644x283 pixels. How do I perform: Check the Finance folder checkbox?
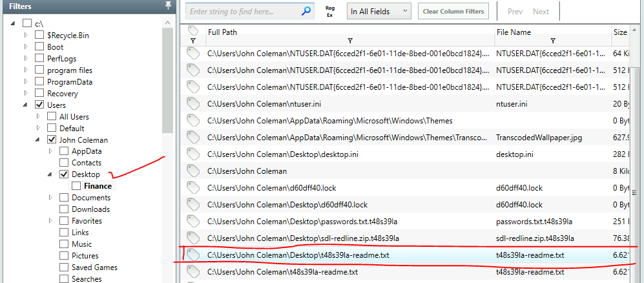tap(76, 186)
